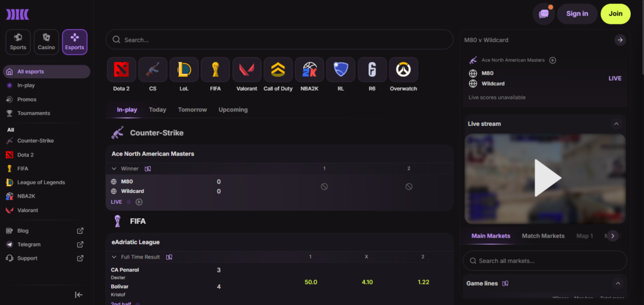Filter by the LoL game icon
The width and height of the screenshot is (644, 305).
(184, 70)
